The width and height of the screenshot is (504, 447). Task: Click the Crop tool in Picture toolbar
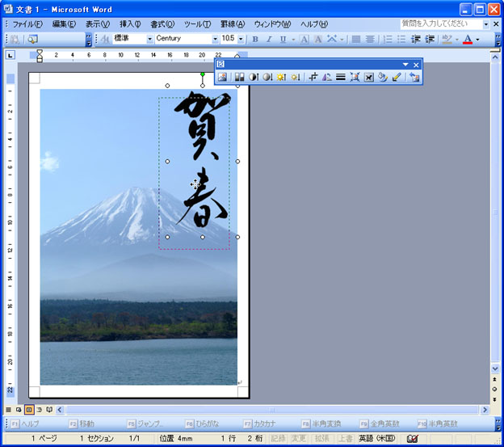313,78
